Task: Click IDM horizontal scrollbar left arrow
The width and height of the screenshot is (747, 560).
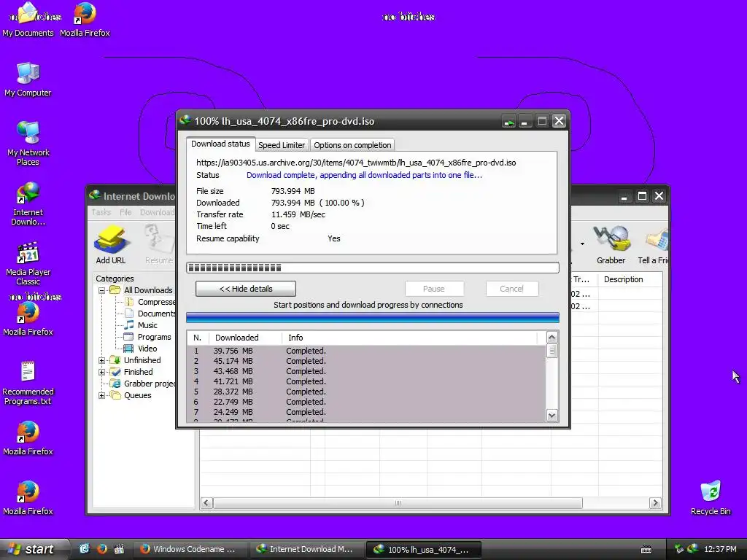Action: [x=206, y=503]
